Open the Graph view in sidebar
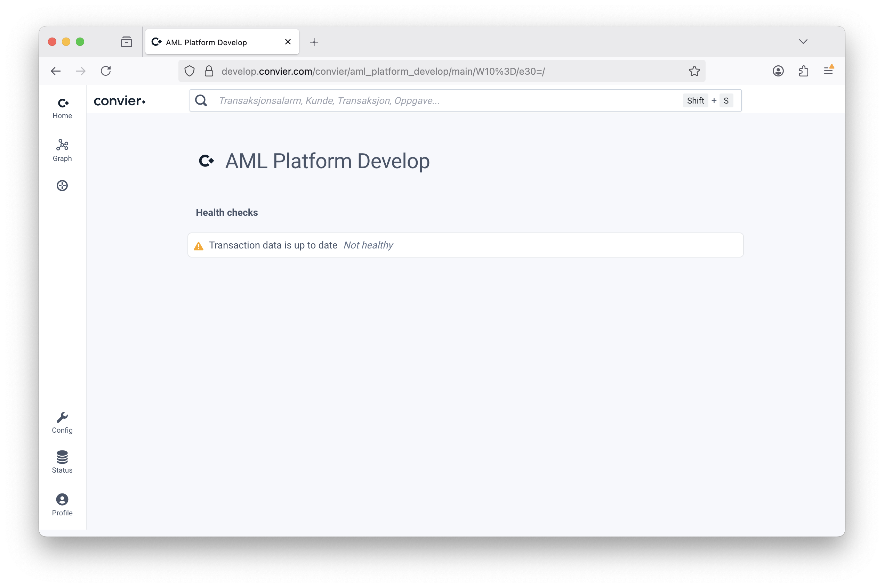 tap(62, 150)
